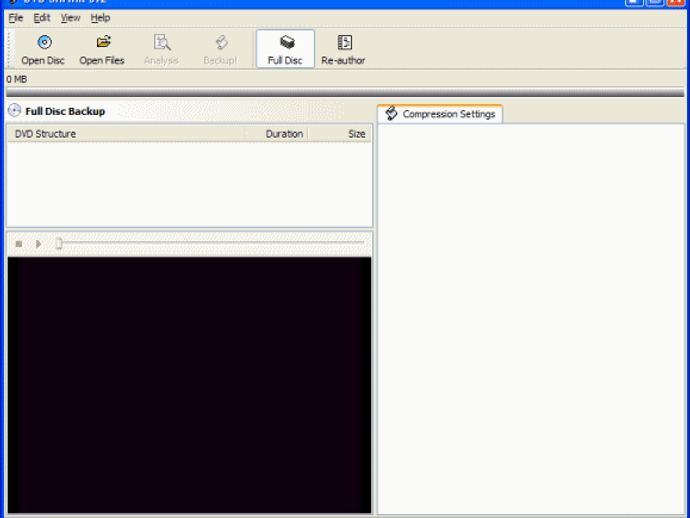The image size is (690, 518).
Task: Stop the video preview playback
Action: click(x=18, y=244)
